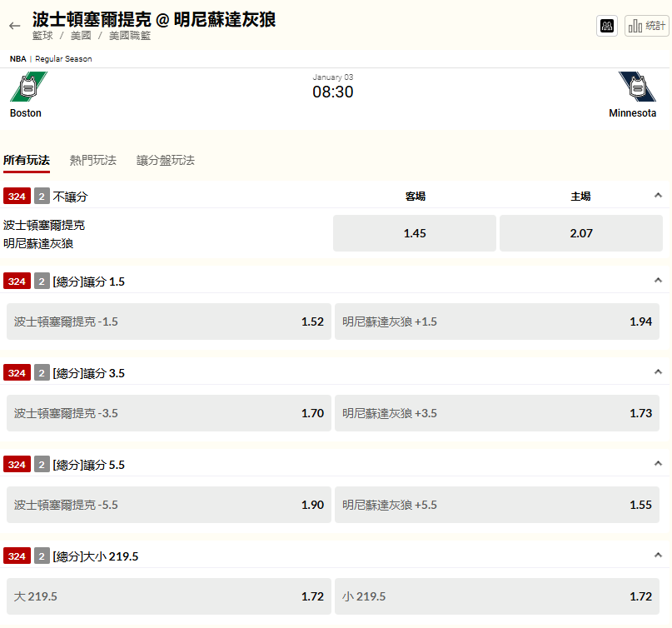Click the [總分]讓分 1.5 market title
672x628 pixels.
[89, 282]
